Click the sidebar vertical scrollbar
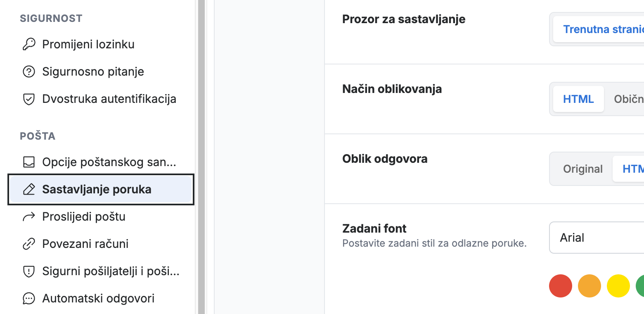The width and height of the screenshot is (644, 314). tap(201, 157)
